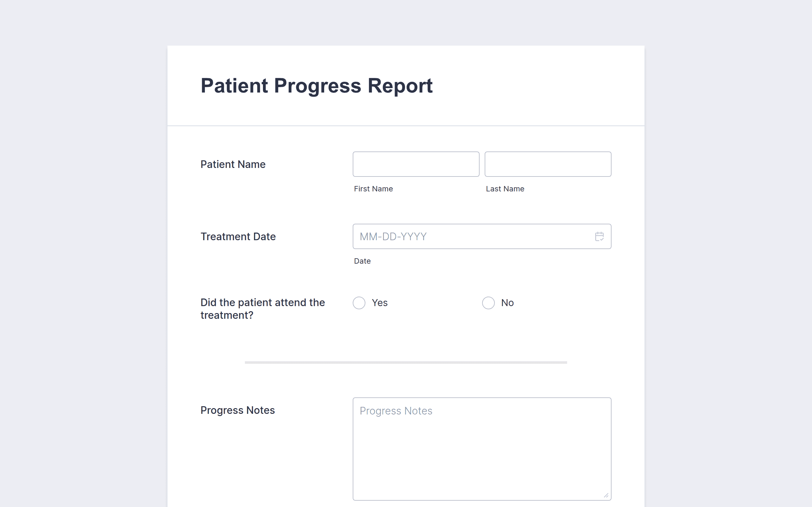Click the bold Progress Notes field label
Image resolution: width=812 pixels, height=507 pixels.
point(238,410)
